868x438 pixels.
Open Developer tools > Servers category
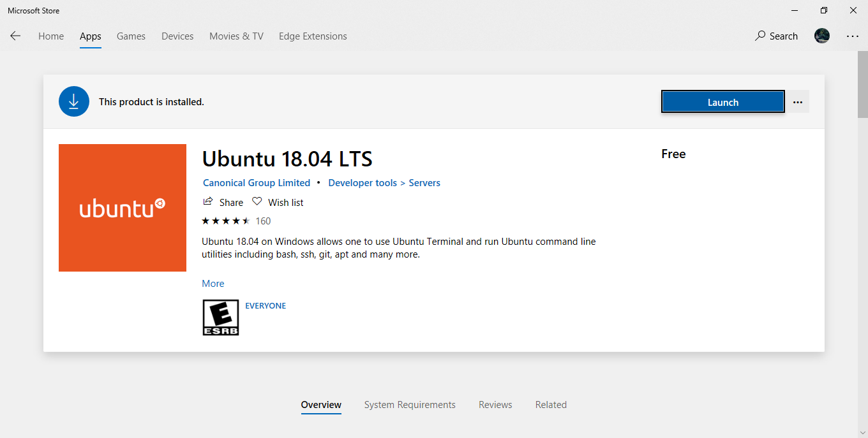point(384,183)
